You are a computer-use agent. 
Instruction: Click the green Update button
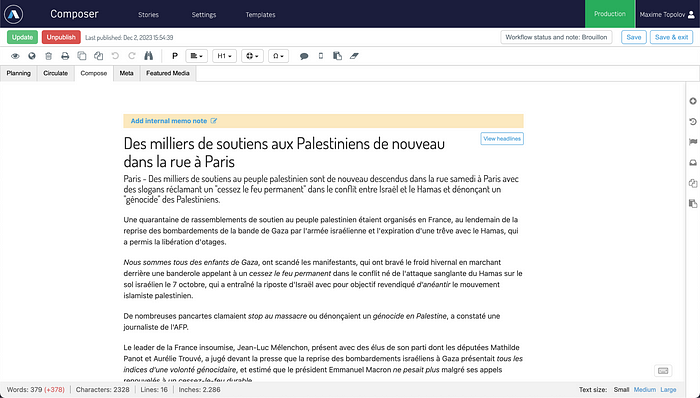(22, 37)
